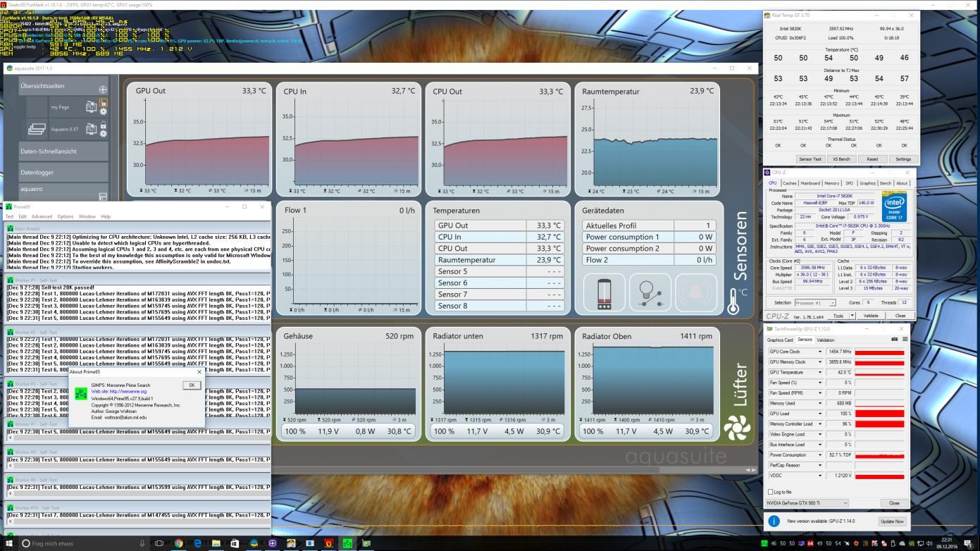Open Prime95 Test menu
This screenshot has height=551, width=980.
[9, 216]
